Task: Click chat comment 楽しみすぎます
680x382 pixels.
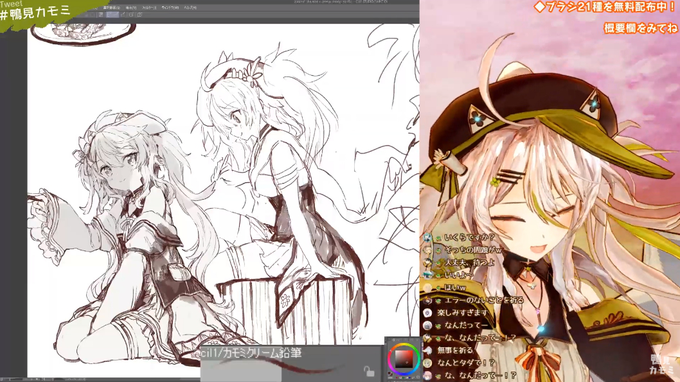Action: click(462, 312)
